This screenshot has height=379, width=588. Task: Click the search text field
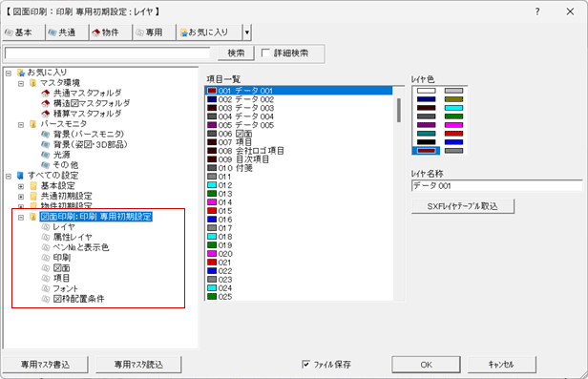[107, 53]
